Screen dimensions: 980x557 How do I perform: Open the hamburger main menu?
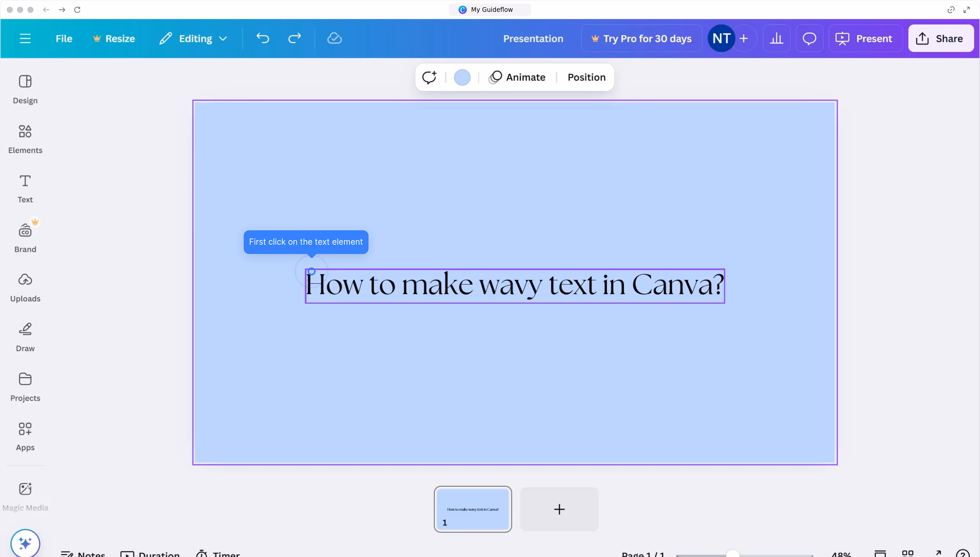pyautogui.click(x=25, y=38)
